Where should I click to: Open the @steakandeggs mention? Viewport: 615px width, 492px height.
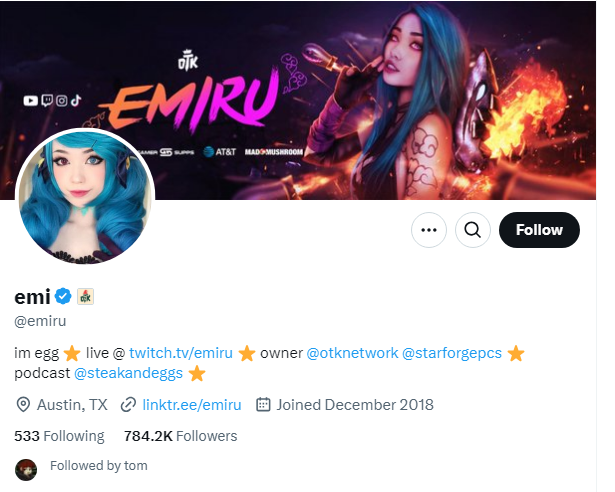click(128, 373)
